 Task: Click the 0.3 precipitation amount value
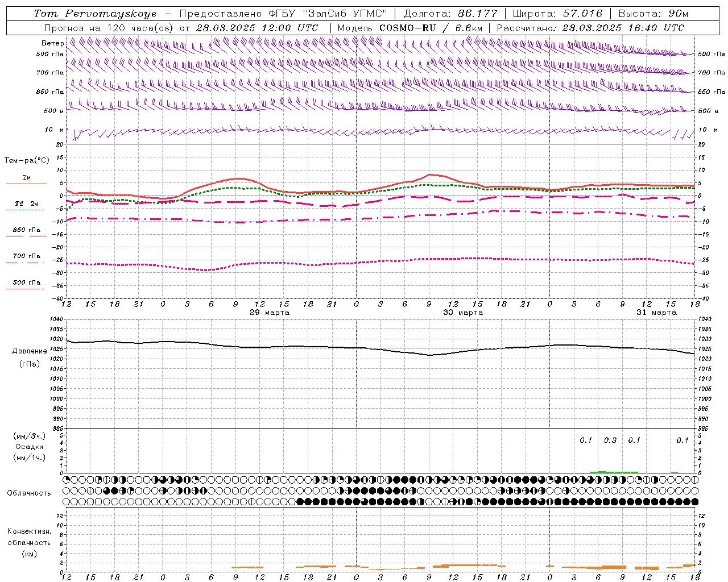coord(610,440)
